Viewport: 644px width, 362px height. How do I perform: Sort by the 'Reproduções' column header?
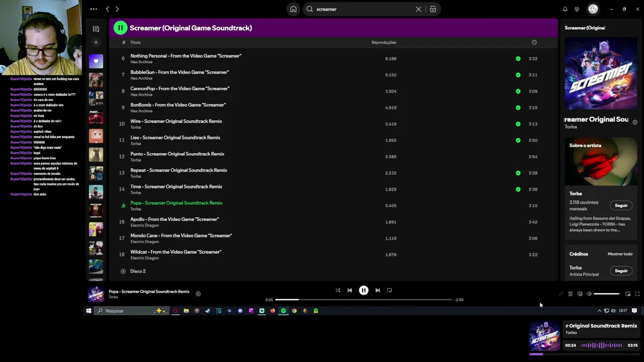[384, 42]
